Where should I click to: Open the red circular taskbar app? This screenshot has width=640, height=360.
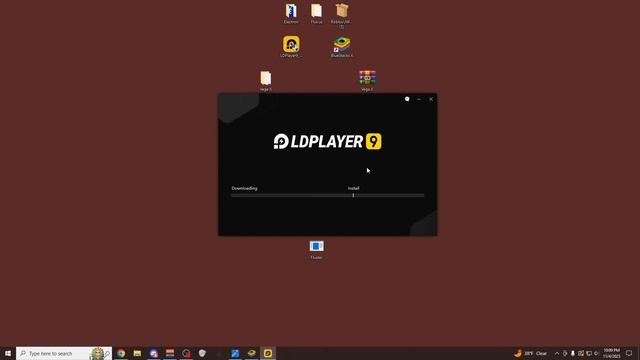click(x=186, y=353)
